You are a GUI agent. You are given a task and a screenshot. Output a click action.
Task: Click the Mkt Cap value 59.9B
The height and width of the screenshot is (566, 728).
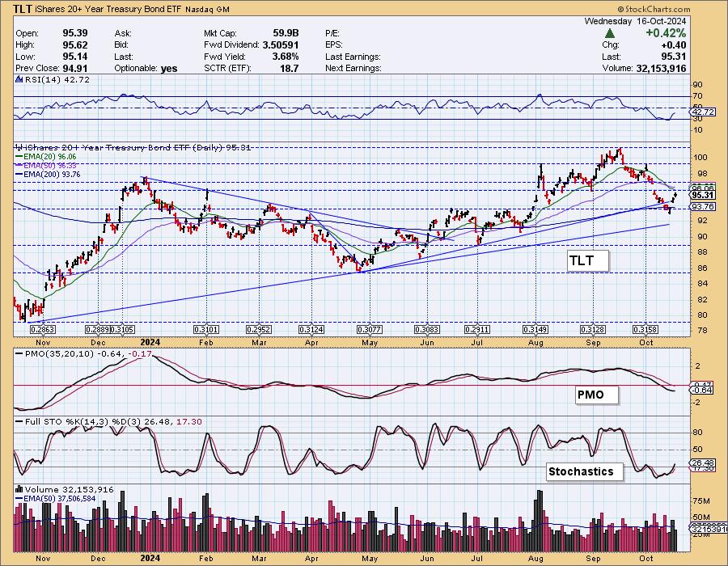pyautogui.click(x=286, y=33)
